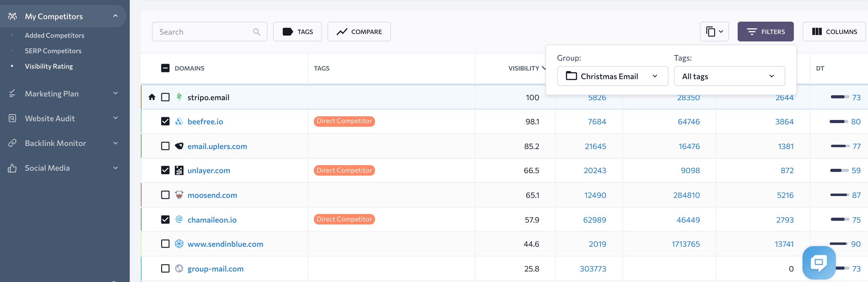868x282 pixels.
Task: Click the COLUMNS button
Action: click(x=834, y=32)
